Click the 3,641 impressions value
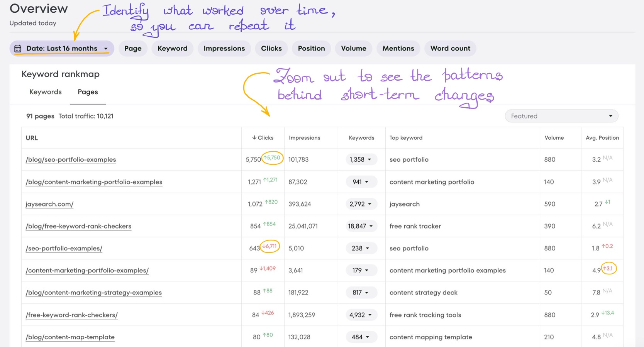 296,270
